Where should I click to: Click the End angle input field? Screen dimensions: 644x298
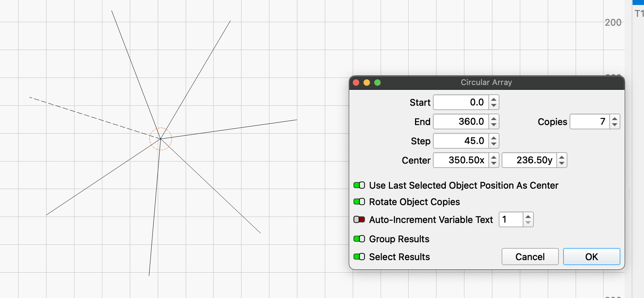(x=461, y=121)
